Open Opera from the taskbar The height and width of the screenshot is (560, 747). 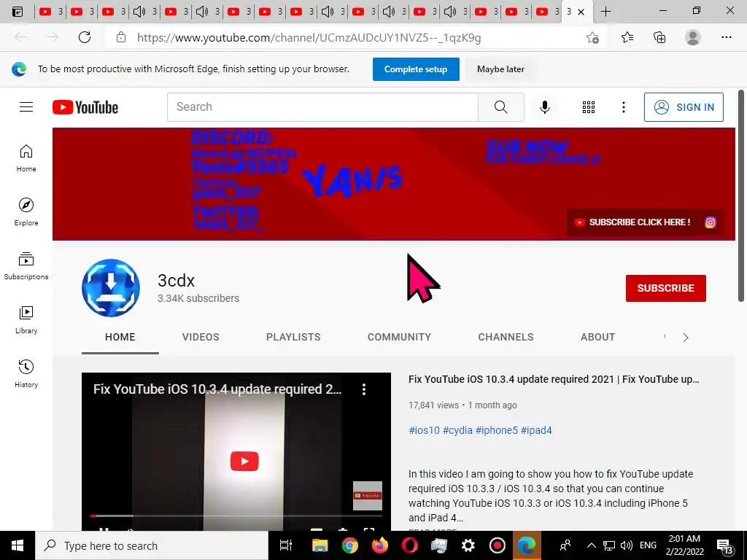[409, 545]
